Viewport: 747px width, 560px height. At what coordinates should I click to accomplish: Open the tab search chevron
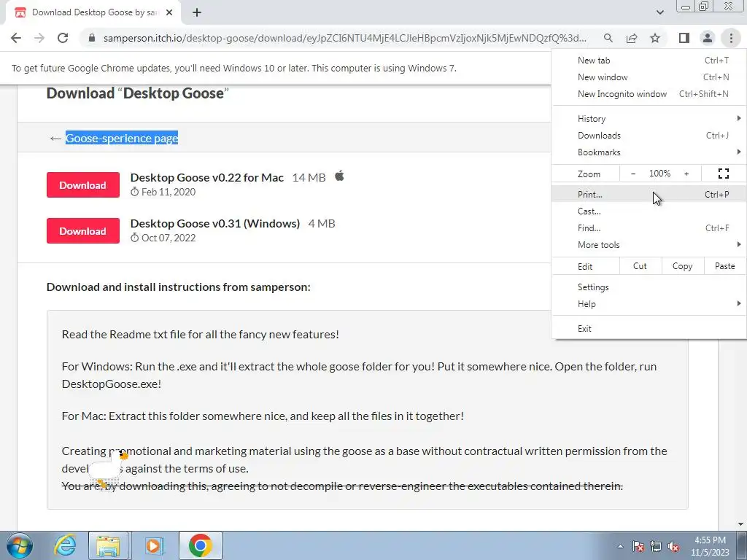pyautogui.click(x=659, y=12)
